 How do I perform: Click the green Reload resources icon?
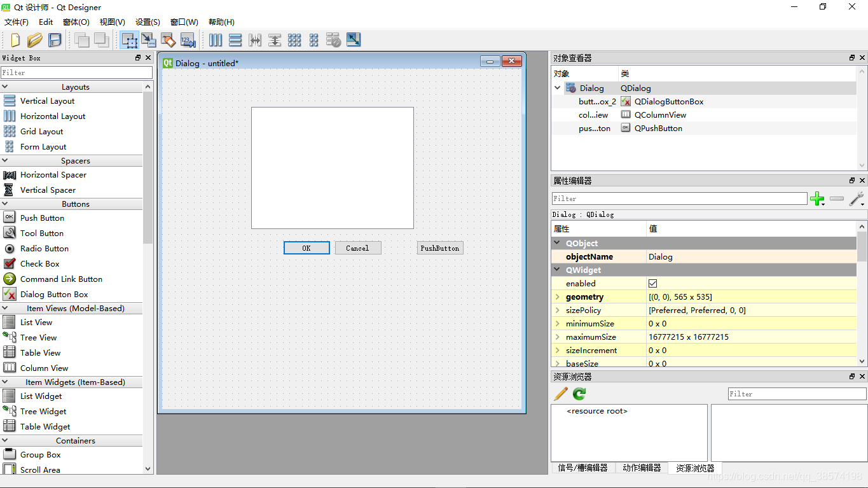point(579,394)
